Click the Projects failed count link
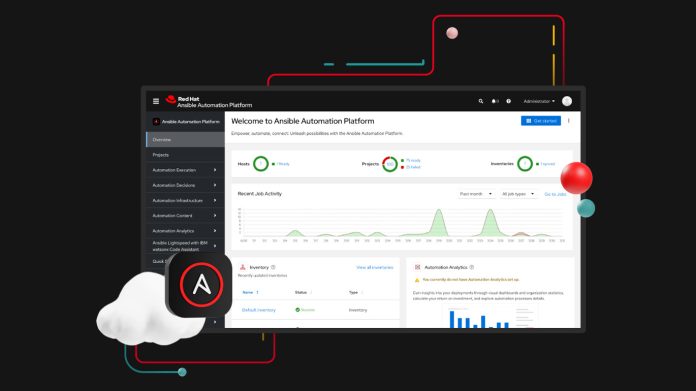The height and width of the screenshot is (391, 696). point(413,167)
